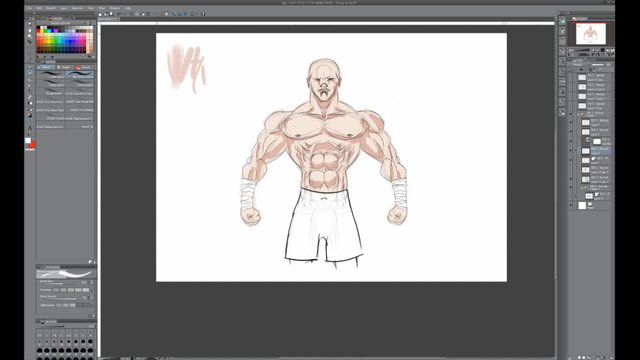
Task: Open the color set name dropdown
Action: click(x=61, y=23)
